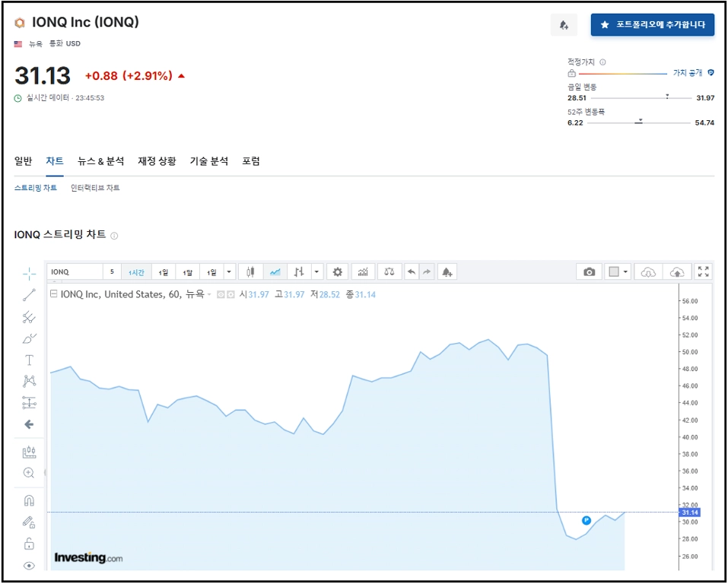Select the 5 minute interval

coord(112,272)
